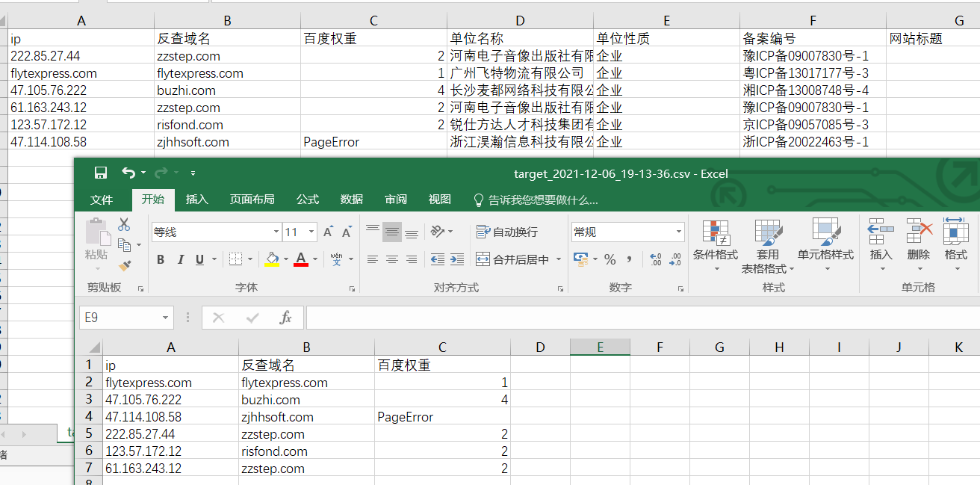Decrease the cell indent
980x485 pixels.
438,259
